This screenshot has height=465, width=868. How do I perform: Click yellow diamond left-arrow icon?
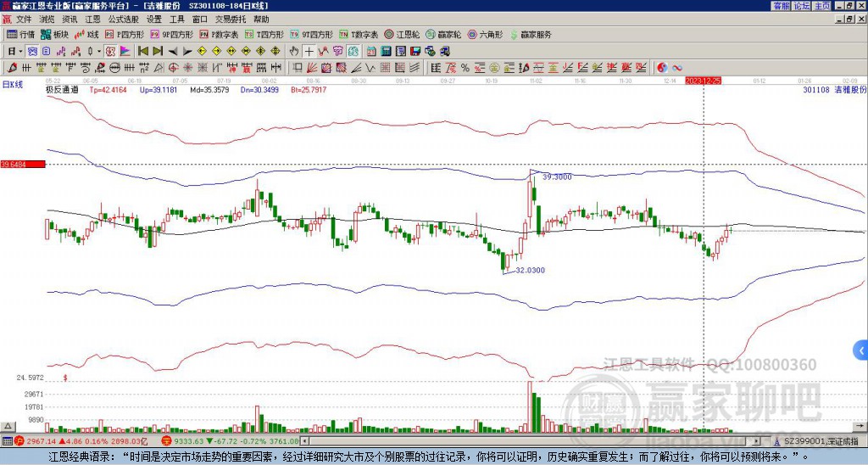[202, 51]
